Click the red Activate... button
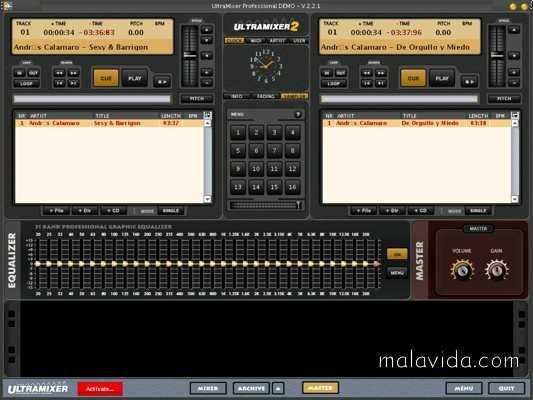 point(100,389)
